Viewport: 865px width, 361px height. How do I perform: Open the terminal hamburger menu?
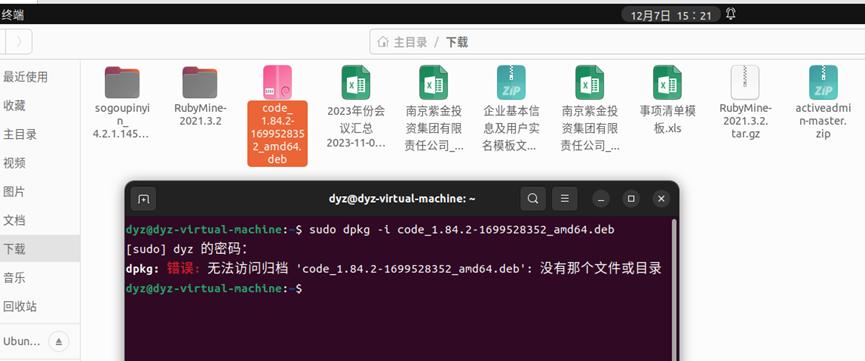tap(565, 199)
